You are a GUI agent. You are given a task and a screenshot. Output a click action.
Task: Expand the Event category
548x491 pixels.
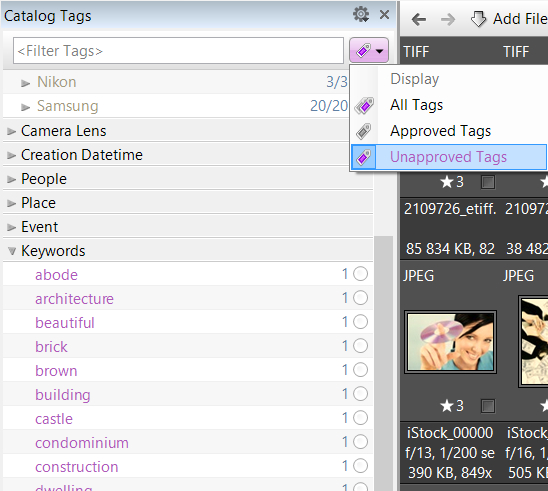12,228
